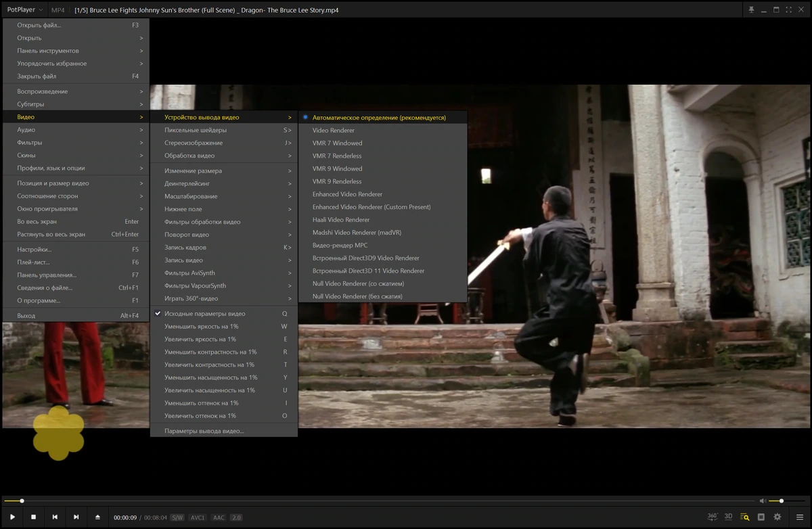Click Сведения о файле... menu item

(76, 288)
